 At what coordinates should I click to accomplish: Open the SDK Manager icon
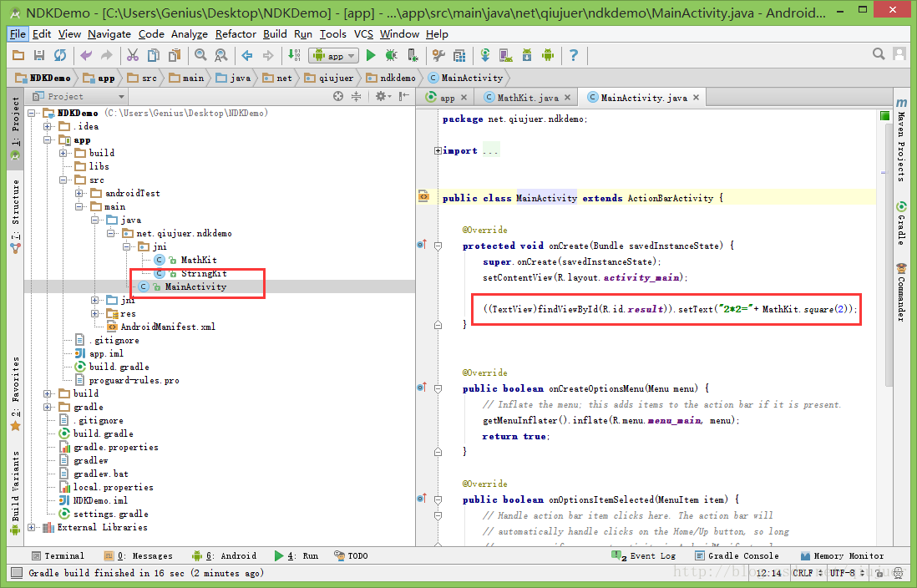click(x=527, y=56)
